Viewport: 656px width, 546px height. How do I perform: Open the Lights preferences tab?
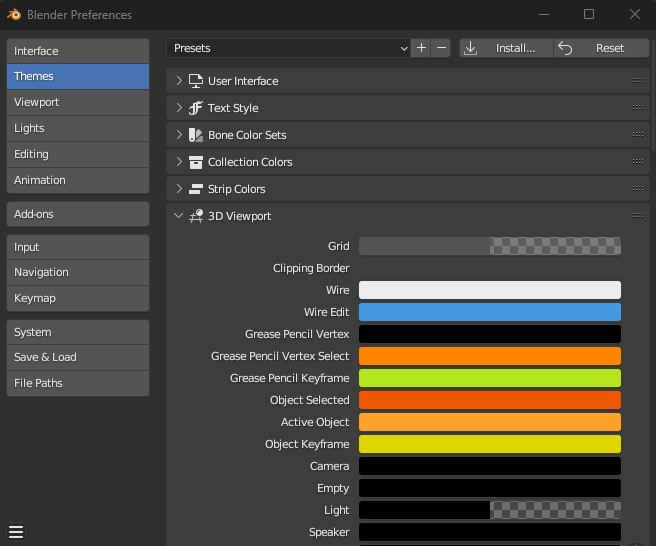pyautogui.click(x=78, y=128)
